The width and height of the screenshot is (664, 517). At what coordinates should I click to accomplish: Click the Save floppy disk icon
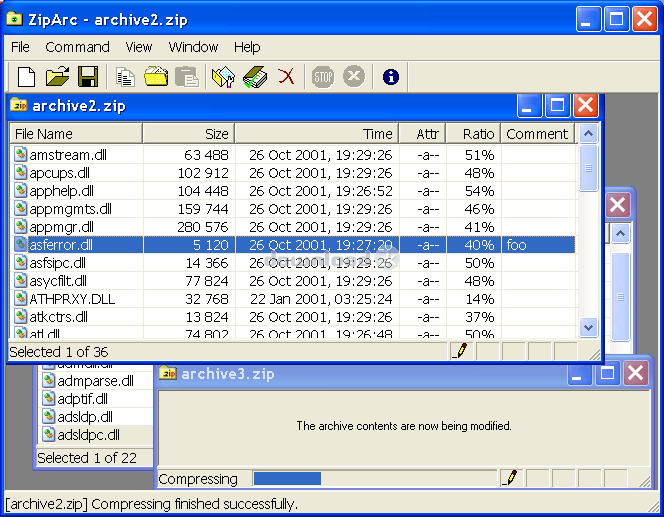pyautogui.click(x=87, y=77)
